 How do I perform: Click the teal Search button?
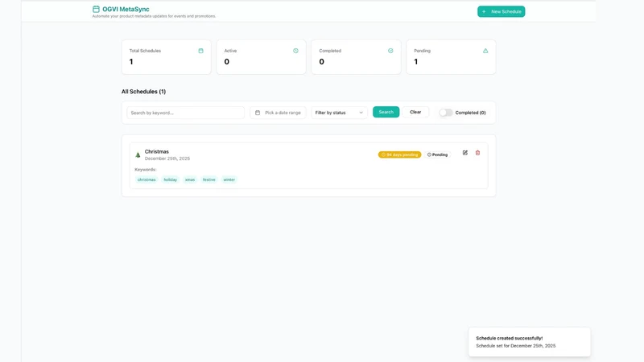point(386,112)
